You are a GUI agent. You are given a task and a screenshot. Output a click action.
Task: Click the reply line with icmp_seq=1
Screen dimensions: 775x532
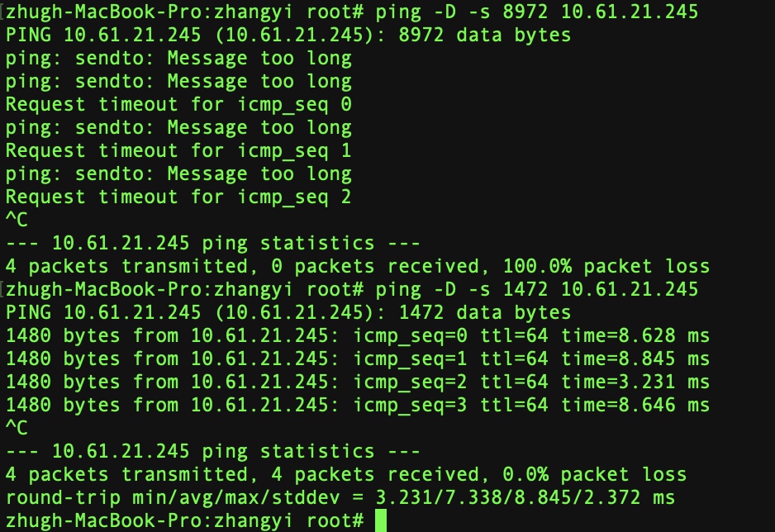[357, 359]
